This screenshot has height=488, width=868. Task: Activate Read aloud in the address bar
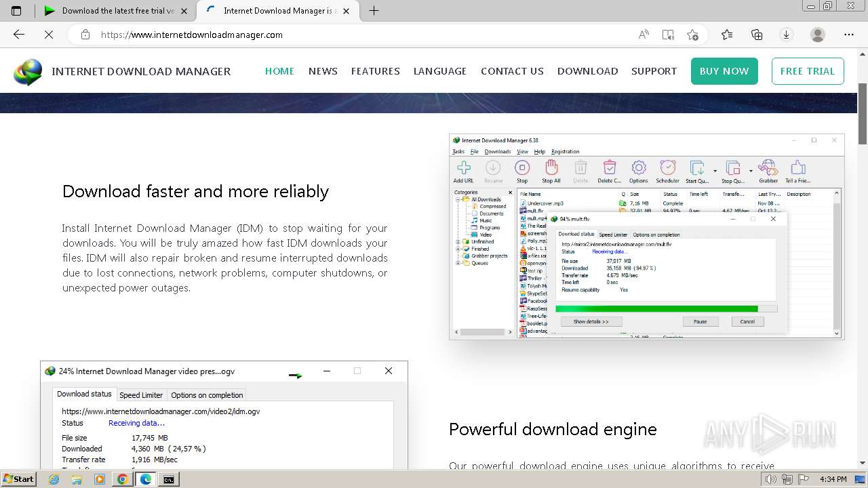coord(644,35)
